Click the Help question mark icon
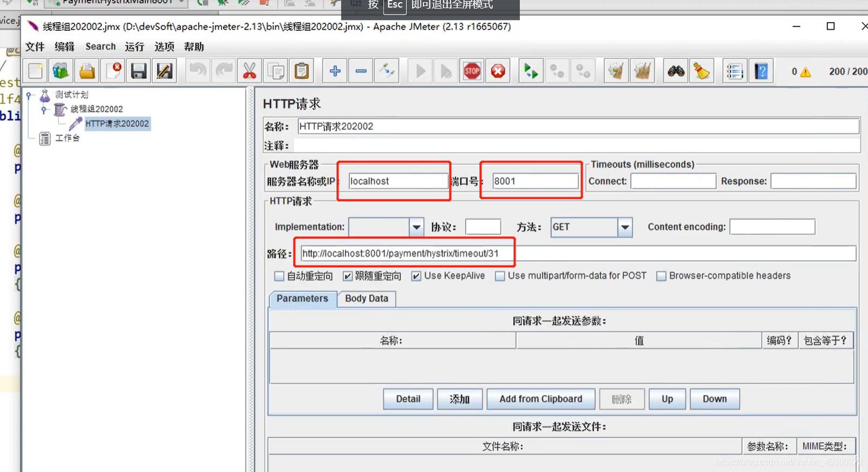This screenshot has width=868, height=472. (761, 71)
